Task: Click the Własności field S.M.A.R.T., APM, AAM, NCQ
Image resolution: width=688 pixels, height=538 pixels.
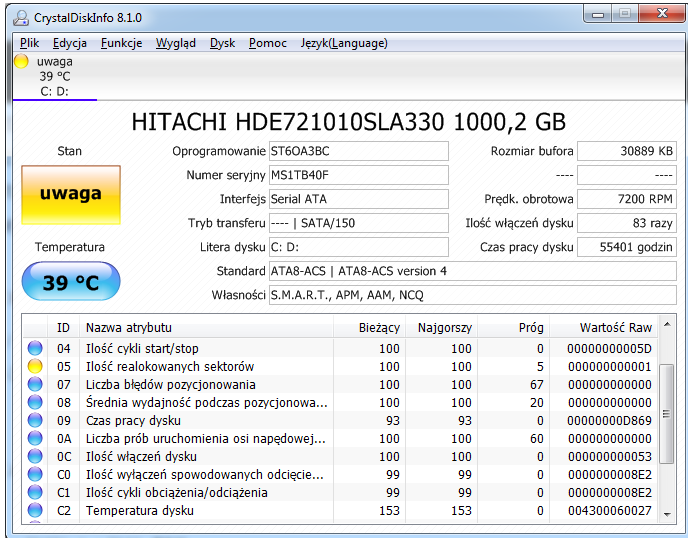Action: pyautogui.click(x=473, y=295)
